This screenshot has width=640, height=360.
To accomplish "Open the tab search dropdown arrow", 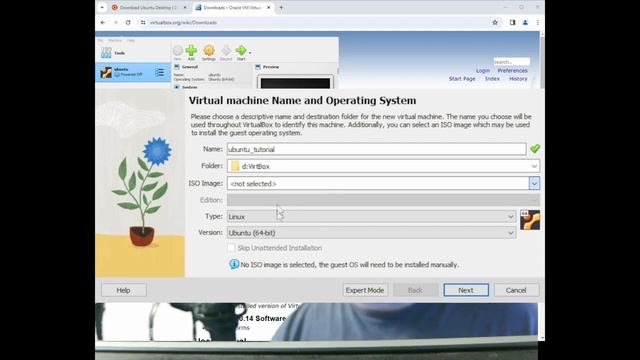I will point(102,7).
